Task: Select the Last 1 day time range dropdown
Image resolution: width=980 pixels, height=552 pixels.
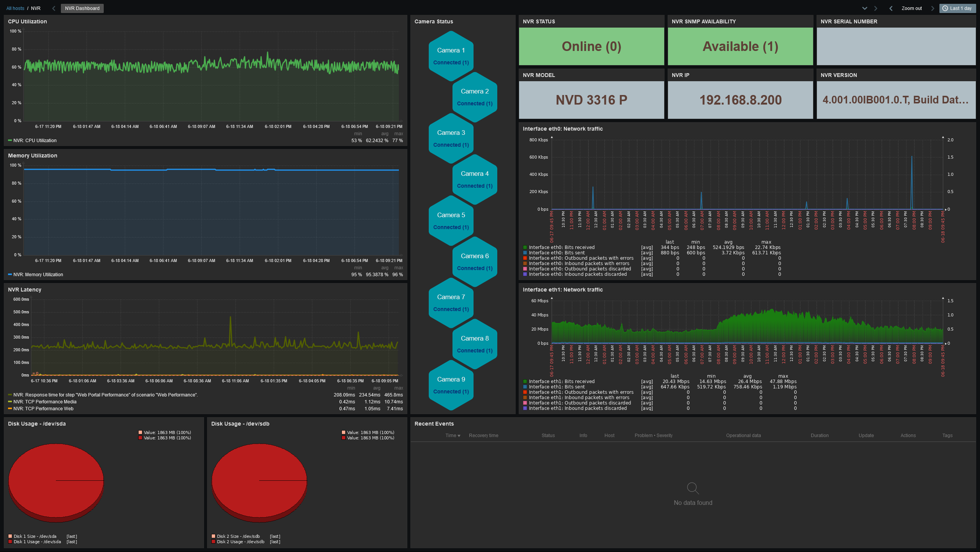Action: 956,7
